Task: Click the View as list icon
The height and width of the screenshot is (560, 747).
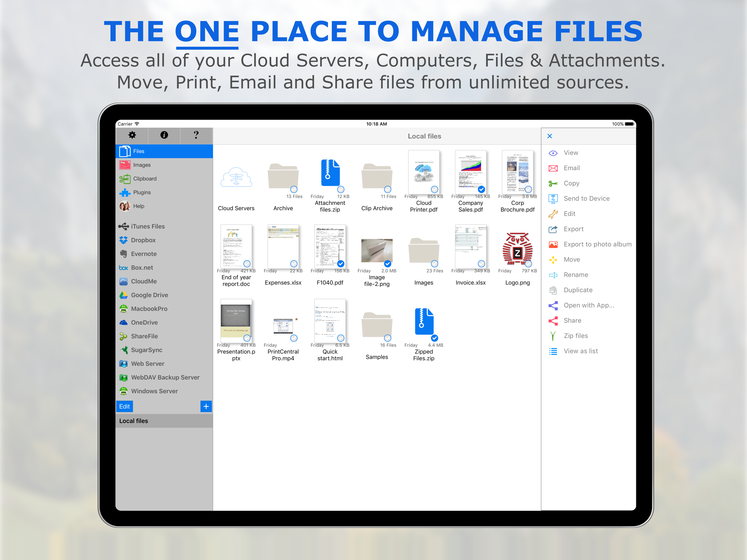Action: pyautogui.click(x=553, y=351)
